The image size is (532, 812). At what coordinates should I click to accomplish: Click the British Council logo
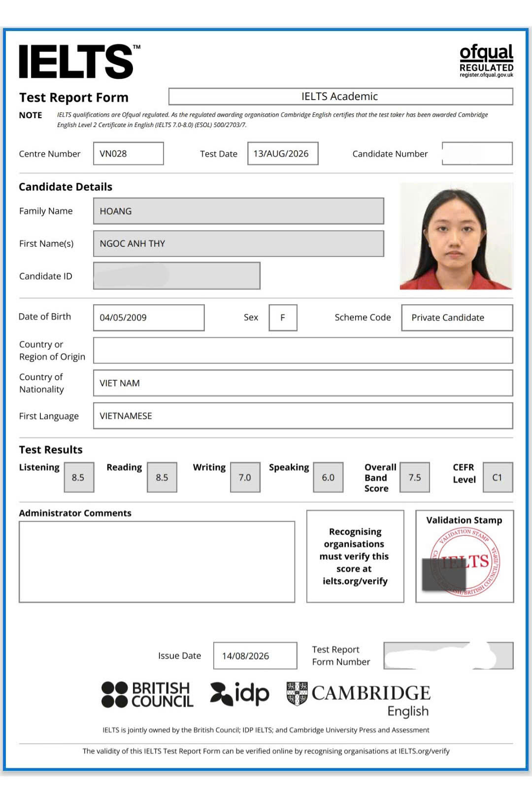pyautogui.click(x=147, y=694)
